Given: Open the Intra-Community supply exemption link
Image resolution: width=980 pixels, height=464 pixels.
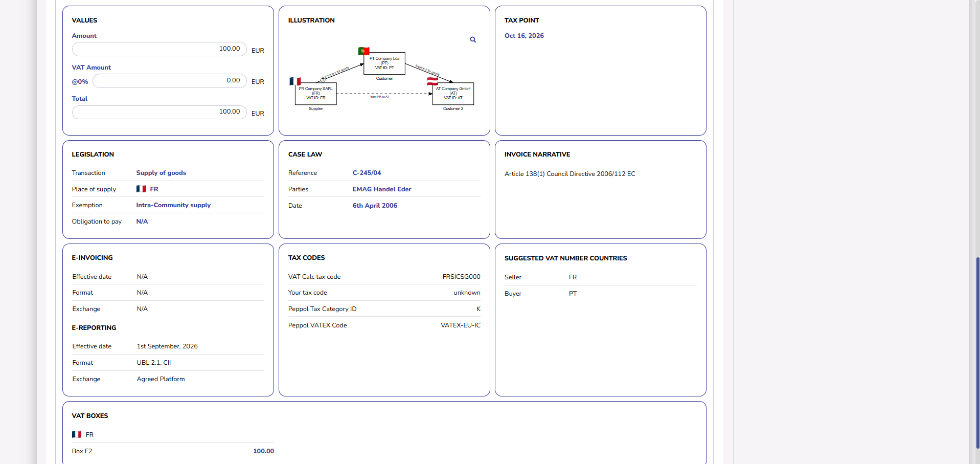Looking at the screenshot, I should click(x=173, y=205).
